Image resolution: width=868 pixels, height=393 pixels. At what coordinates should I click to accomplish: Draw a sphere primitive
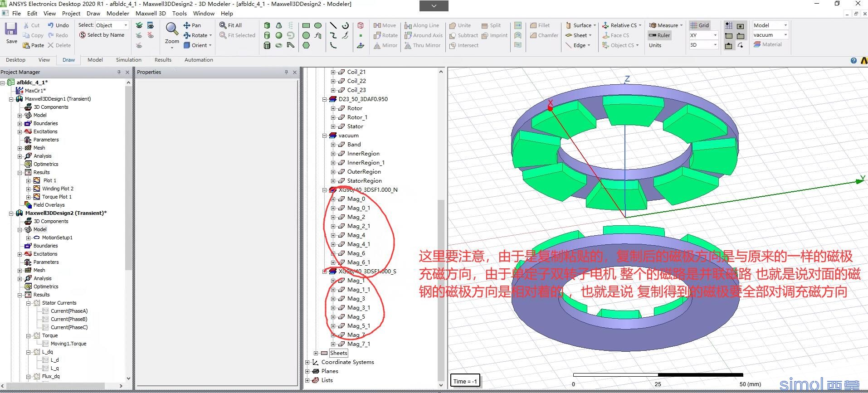pyautogui.click(x=279, y=35)
